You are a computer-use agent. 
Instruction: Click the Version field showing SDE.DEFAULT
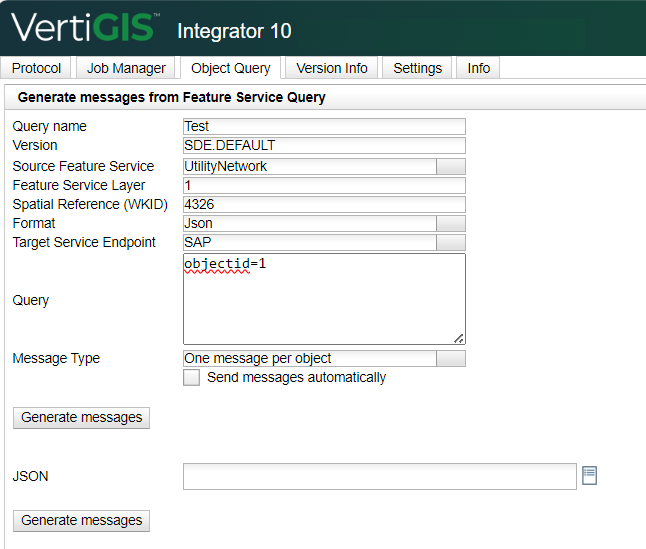[324, 145]
